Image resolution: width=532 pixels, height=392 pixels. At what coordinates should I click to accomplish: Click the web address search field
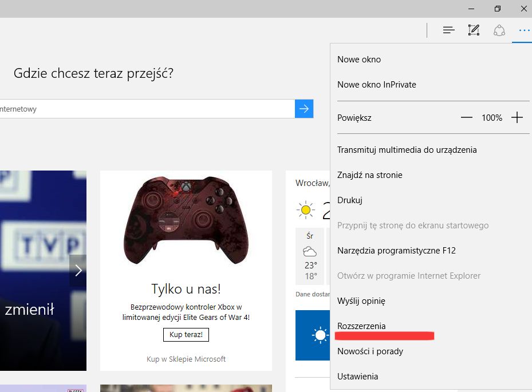click(x=147, y=109)
